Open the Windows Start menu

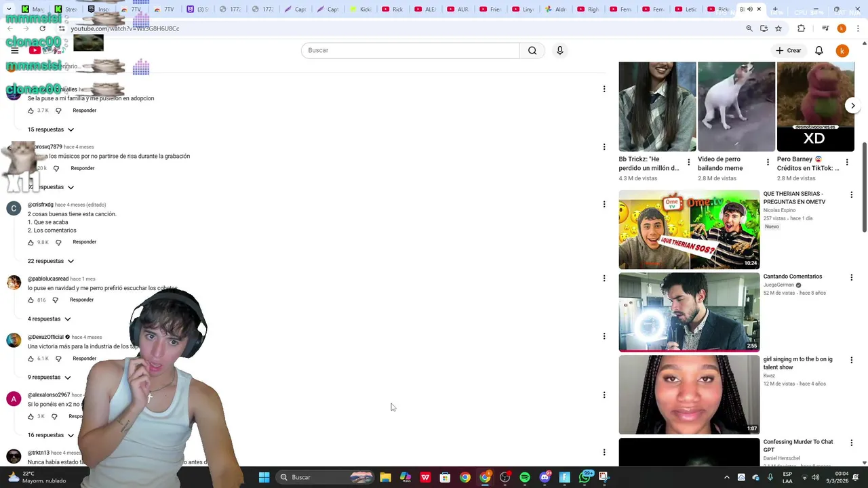pos(264,477)
